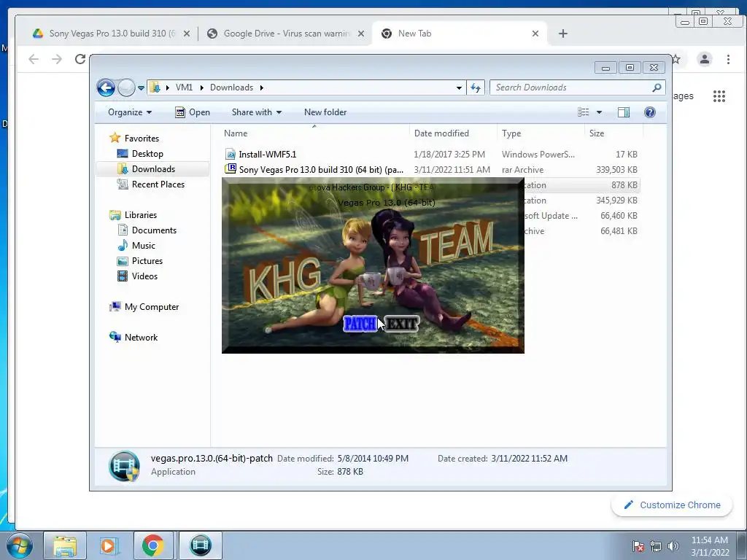Click the Chrome taskbar icon
This screenshot has width=747, height=560.
point(153,545)
